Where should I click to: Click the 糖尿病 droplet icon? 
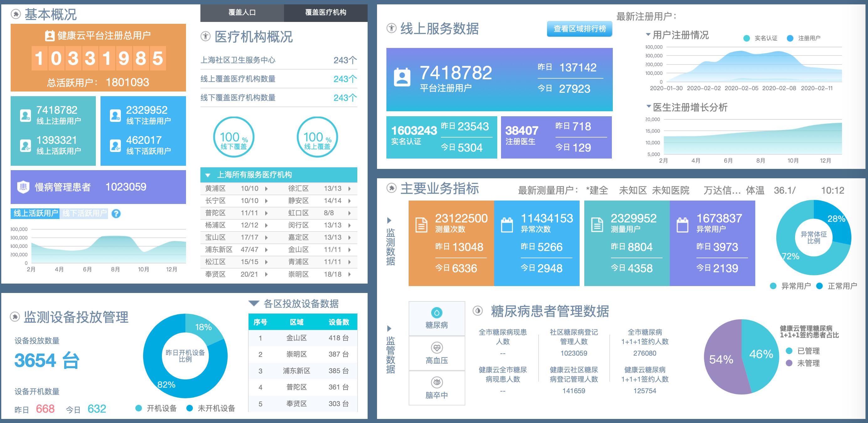coord(437,313)
